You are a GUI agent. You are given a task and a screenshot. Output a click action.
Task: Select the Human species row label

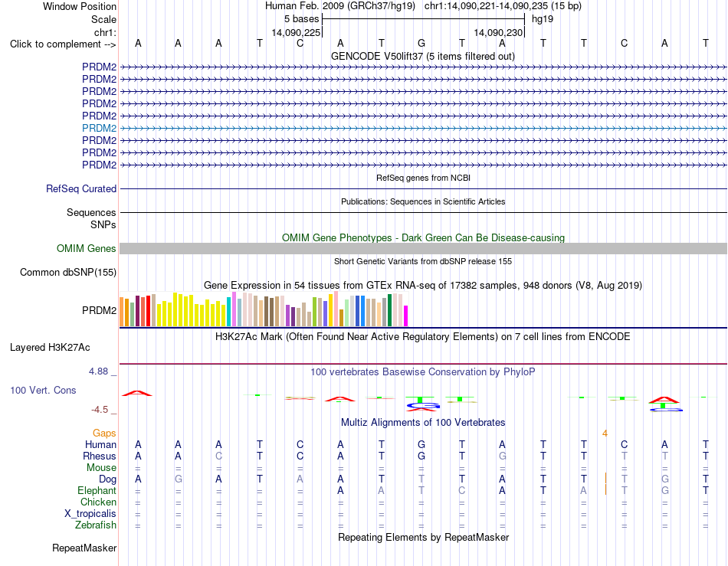[x=100, y=444]
